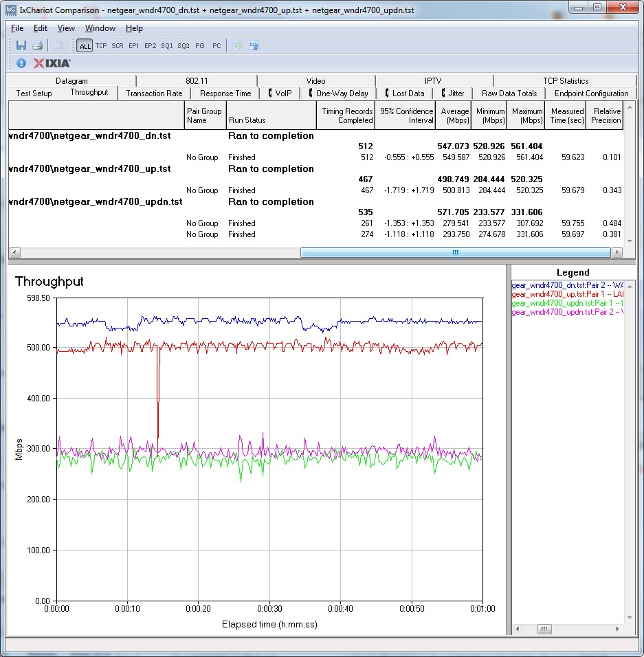
Task: Click the green export toolbar icon
Action: [x=237, y=45]
